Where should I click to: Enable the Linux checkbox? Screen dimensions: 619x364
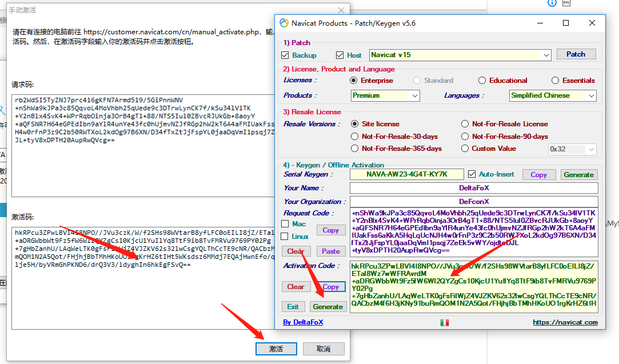285,237
